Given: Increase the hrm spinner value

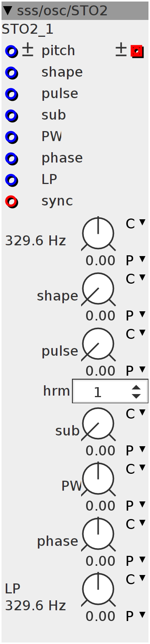Looking at the screenshot, I should (136, 388).
